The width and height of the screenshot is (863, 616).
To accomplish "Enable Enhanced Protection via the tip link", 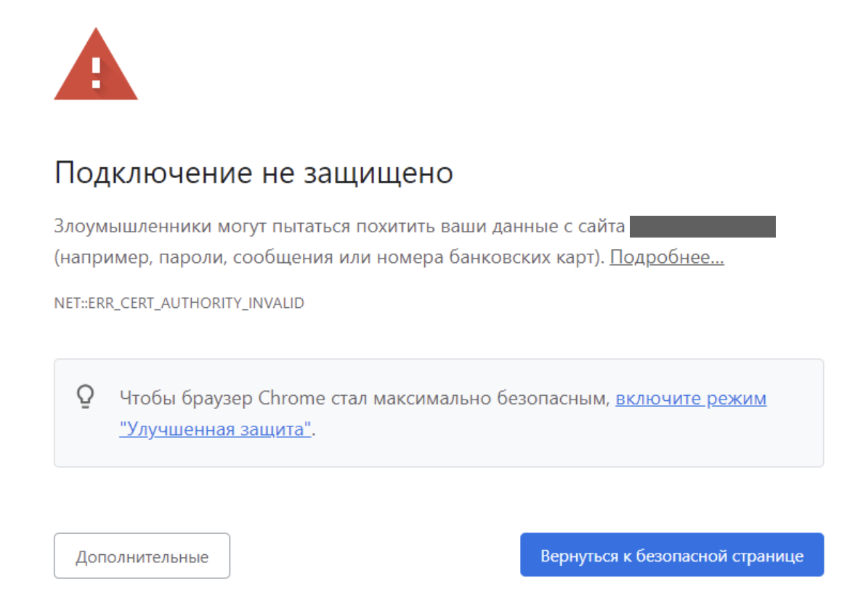I will (690, 398).
